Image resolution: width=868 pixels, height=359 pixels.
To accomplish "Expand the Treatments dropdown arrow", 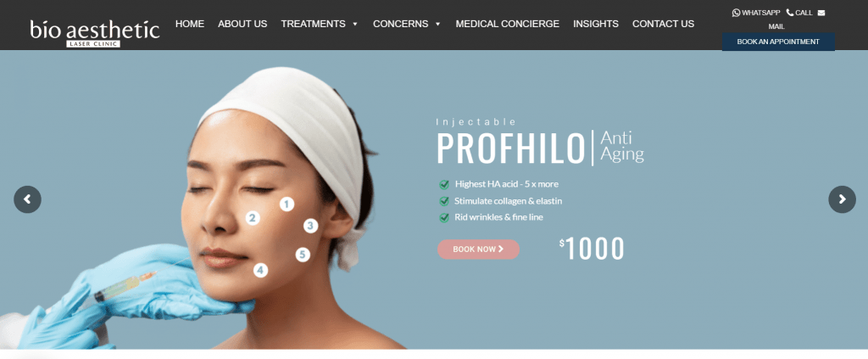I will pos(355,25).
